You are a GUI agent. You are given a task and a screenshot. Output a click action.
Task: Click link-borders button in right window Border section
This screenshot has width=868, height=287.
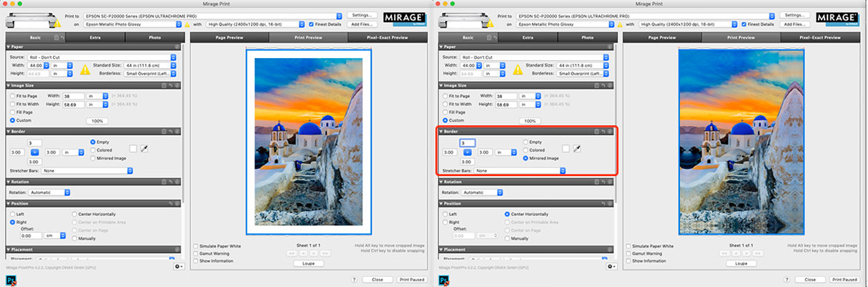tap(467, 152)
